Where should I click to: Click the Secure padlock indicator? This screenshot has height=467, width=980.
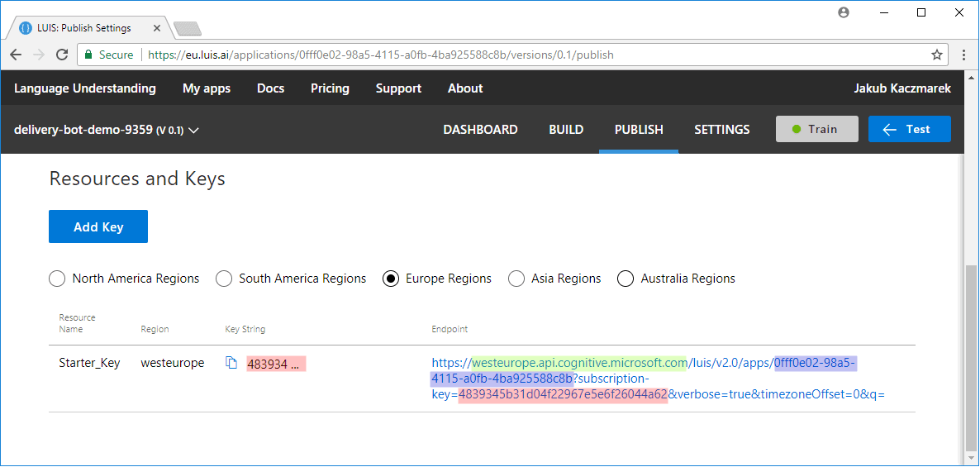(109, 55)
